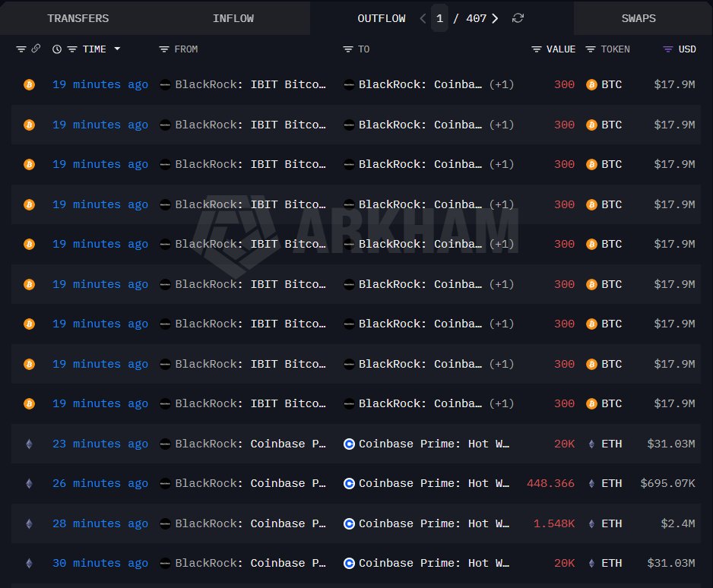Image resolution: width=713 pixels, height=588 pixels.
Task: Click BlackRock sender icon in 26 minutes row
Action: click(165, 483)
